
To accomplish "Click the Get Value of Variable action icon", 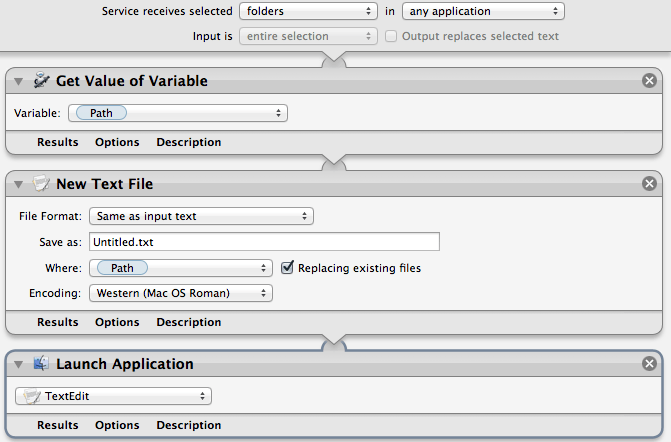I will 41,81.
